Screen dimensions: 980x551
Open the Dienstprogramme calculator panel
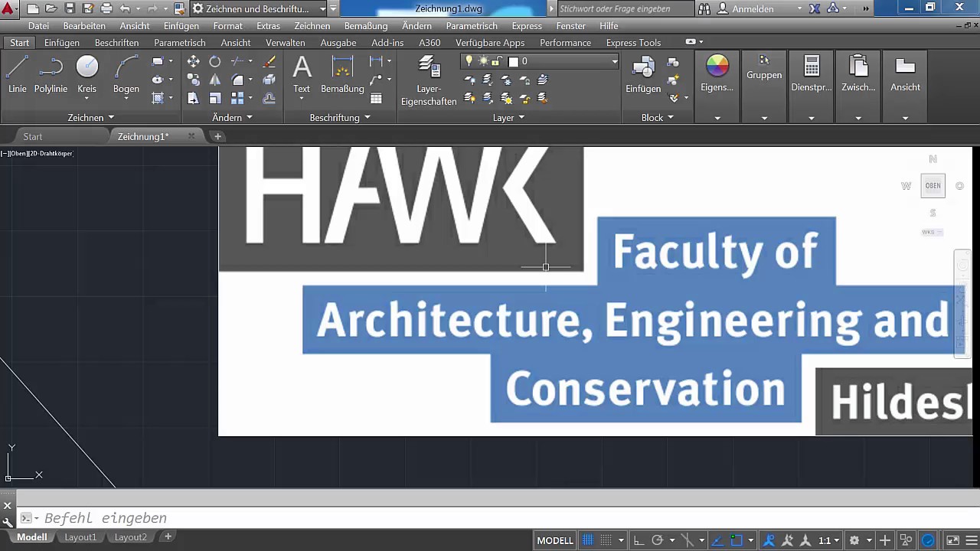(x=812, y=74)
